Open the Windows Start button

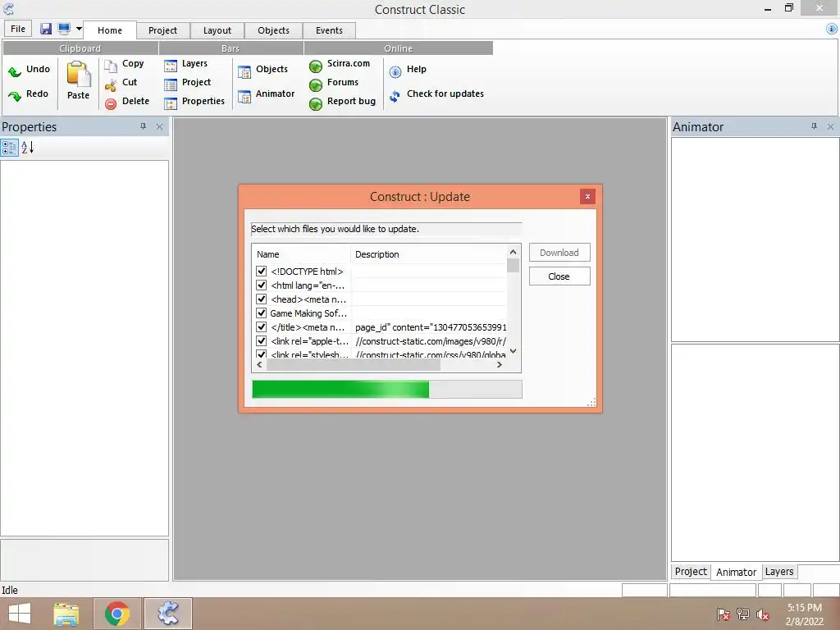pyautogui.click(x=20, y=614)
